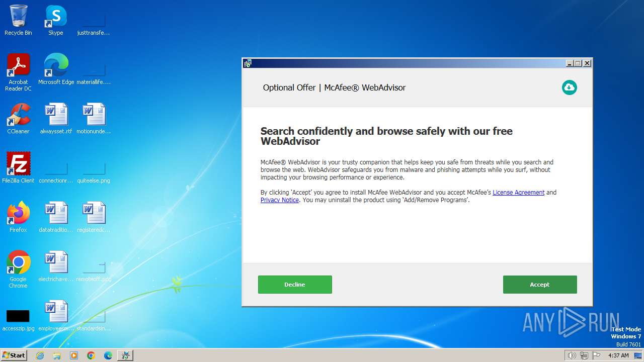Image resolution: width=644 pixels, height=362 pixels.
Task: Click the volume speaker tray icon
Action: click(572, 355)
